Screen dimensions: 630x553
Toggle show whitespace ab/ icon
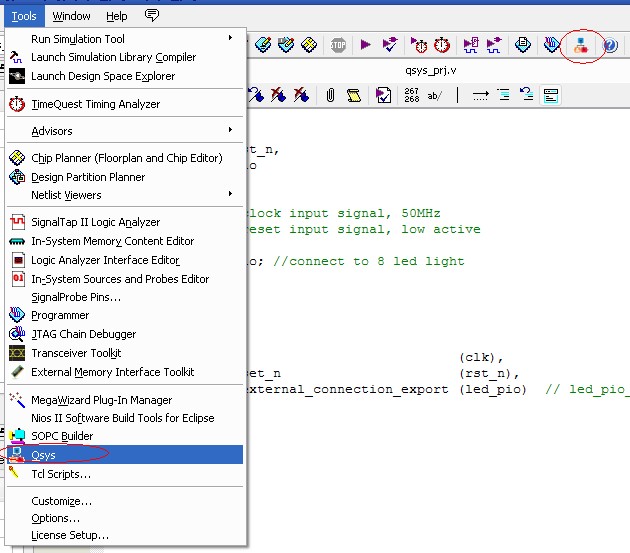click(x=434, y=96)
